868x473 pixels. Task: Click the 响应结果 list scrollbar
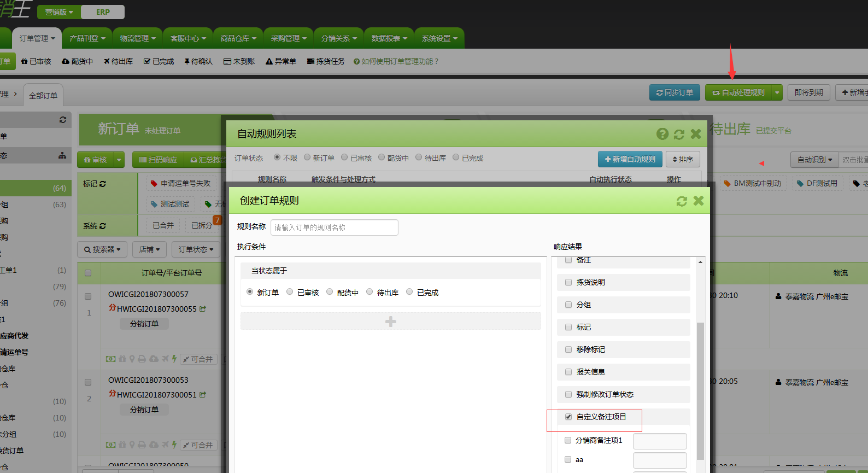[700, 391]
